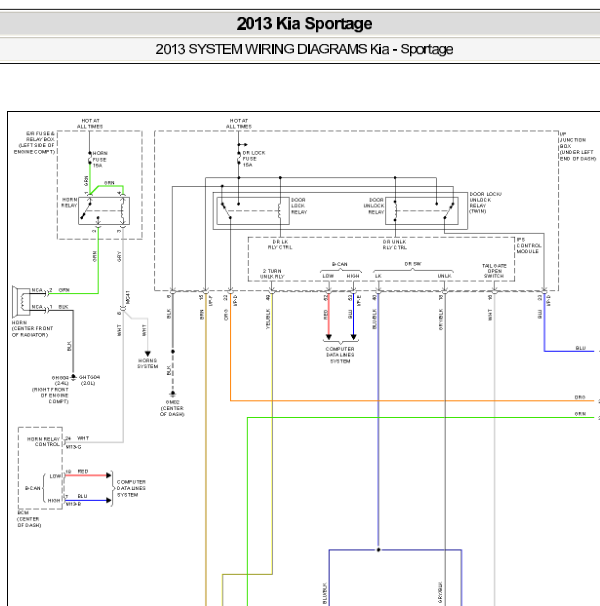This screenshot has width=600, height=606.
Task: Click the 'HORN RELAY CONTROL' text in the BCM
Action: point(43,442)
